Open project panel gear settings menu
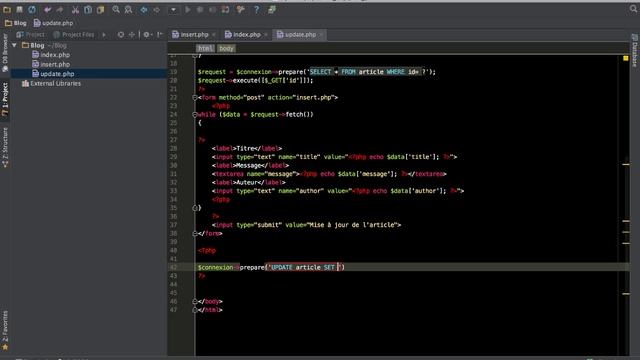 pyautogui.click(x=147, y=35)
